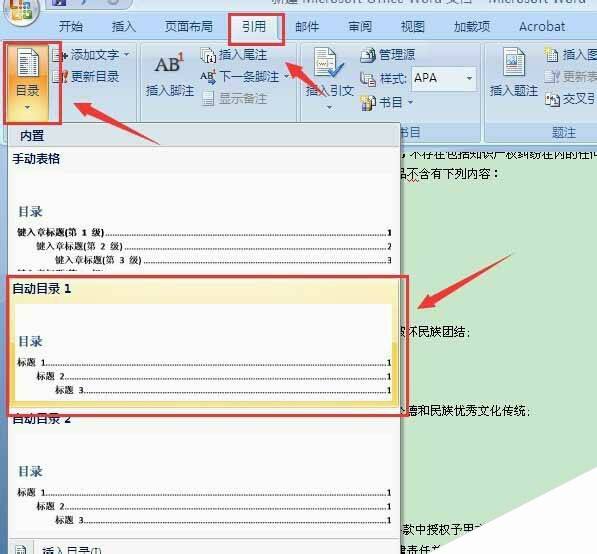This screenshot has height=554, width=597.
Task: Click 插入尾注 insert endnote
Action: [x=234, y=55]
